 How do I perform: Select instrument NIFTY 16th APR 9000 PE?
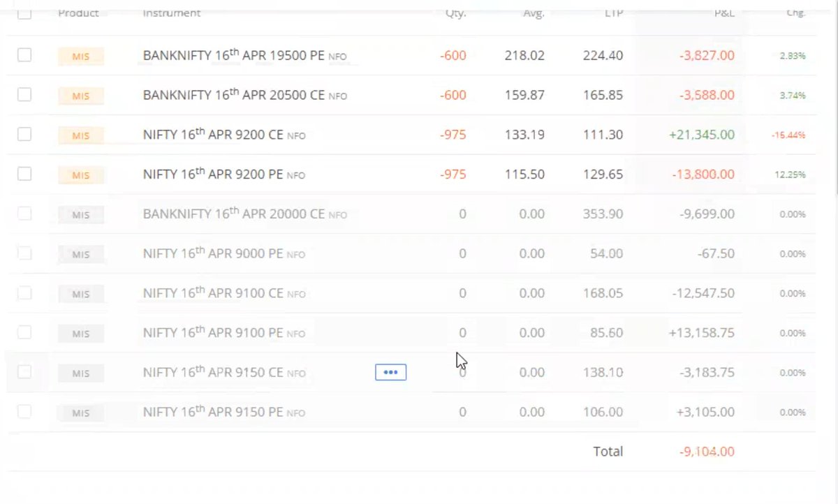[x=224, y=253]
